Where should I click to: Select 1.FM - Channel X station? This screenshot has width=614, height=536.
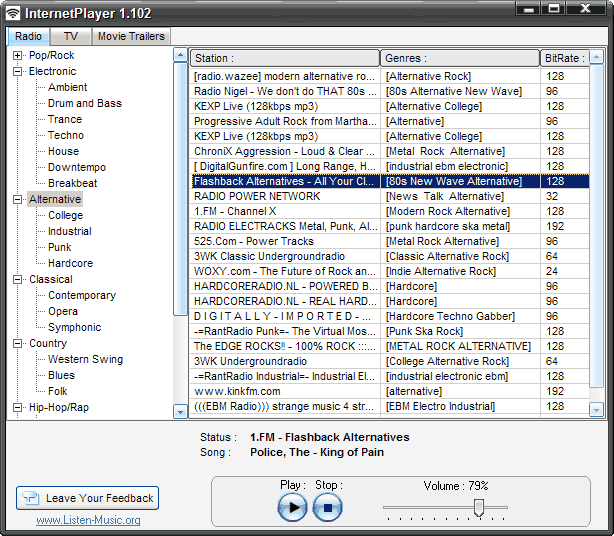click(390, 211)
